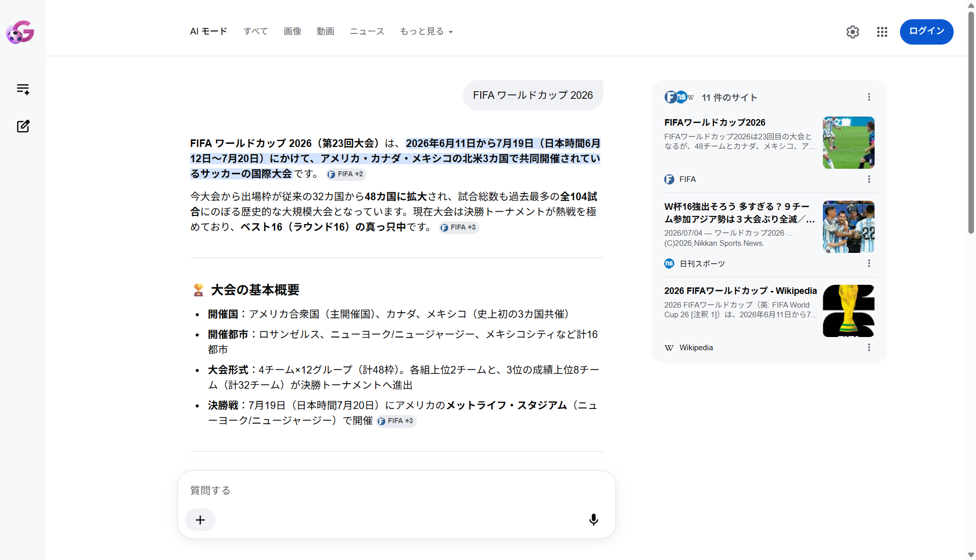Select the AI モード tab
976x560 pixels.
(x=208, y=31)
